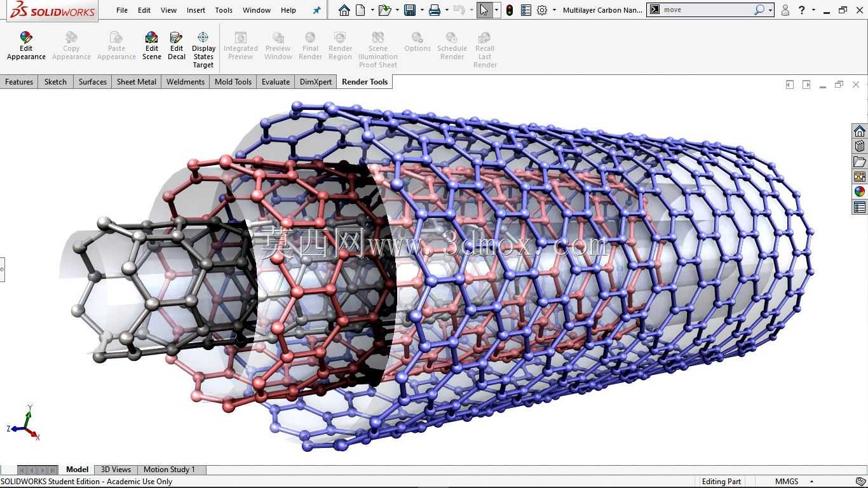Open the Edit menu
The height and width of the screenshot is (488, 868).
(x=144, y=10)
